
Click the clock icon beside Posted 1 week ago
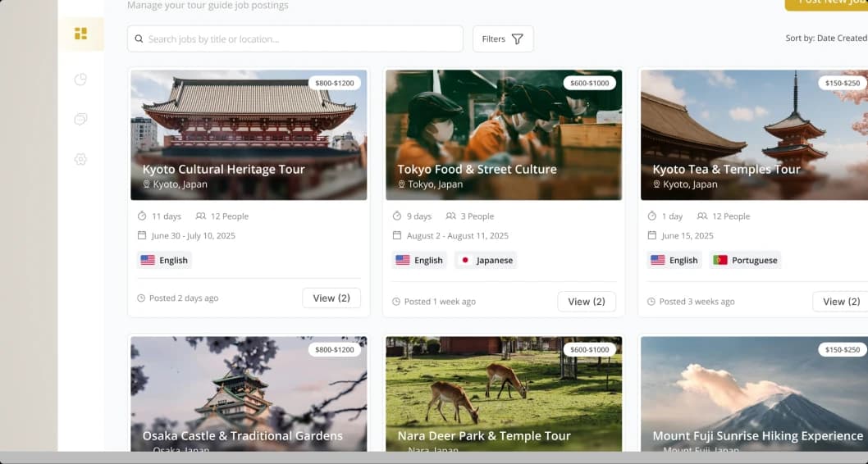point(396,302)
